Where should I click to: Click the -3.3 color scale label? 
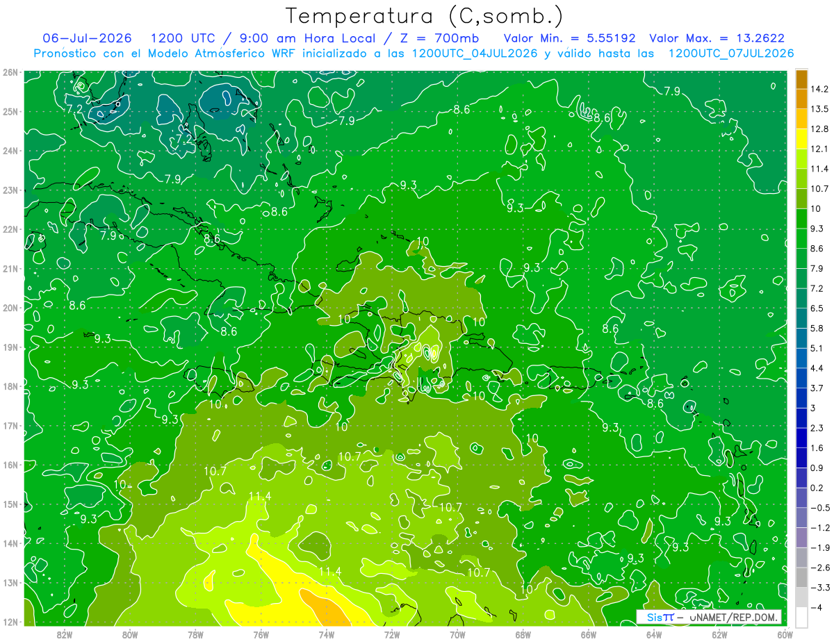click(x=820, y=588)
